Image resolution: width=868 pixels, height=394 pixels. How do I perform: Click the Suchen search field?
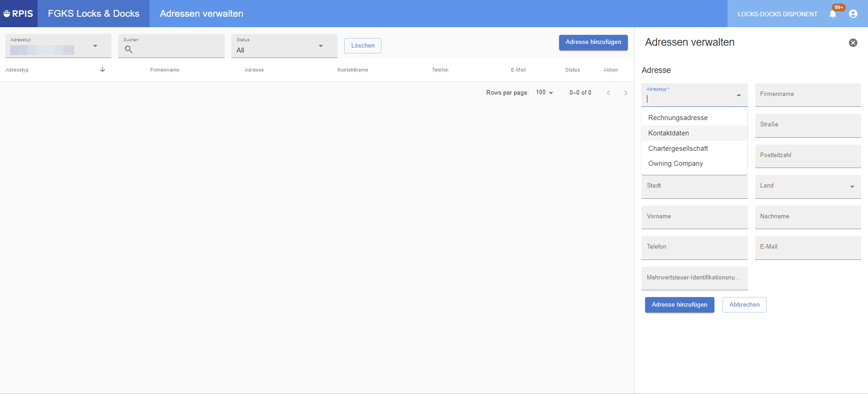[171, 46]
